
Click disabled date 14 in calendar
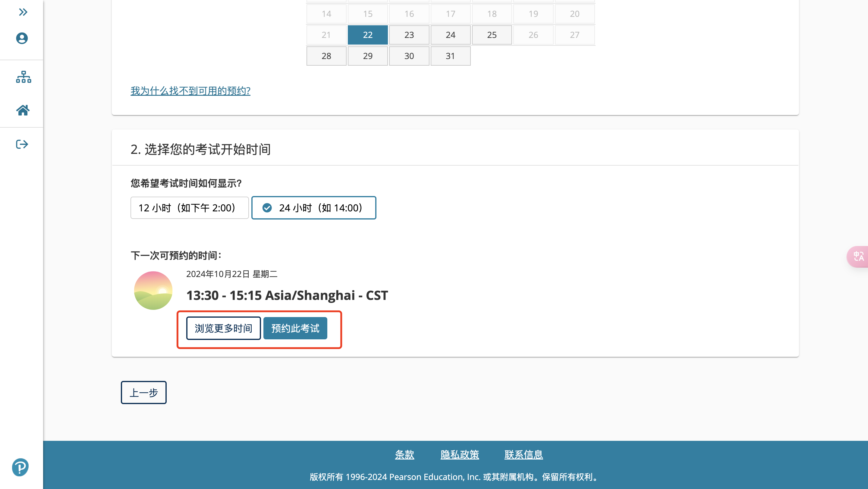pyautogui.click(x=326, y=14)
